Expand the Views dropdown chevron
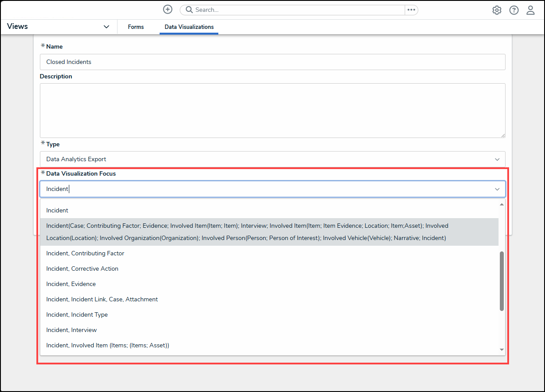 pyautogui.click(x=106, y=27)
